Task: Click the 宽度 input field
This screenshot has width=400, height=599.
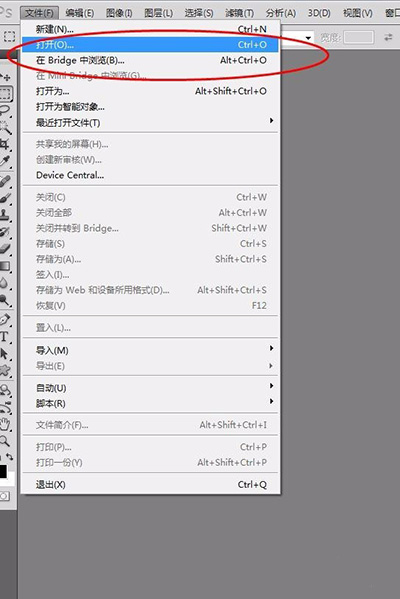Action: [358, 37]
